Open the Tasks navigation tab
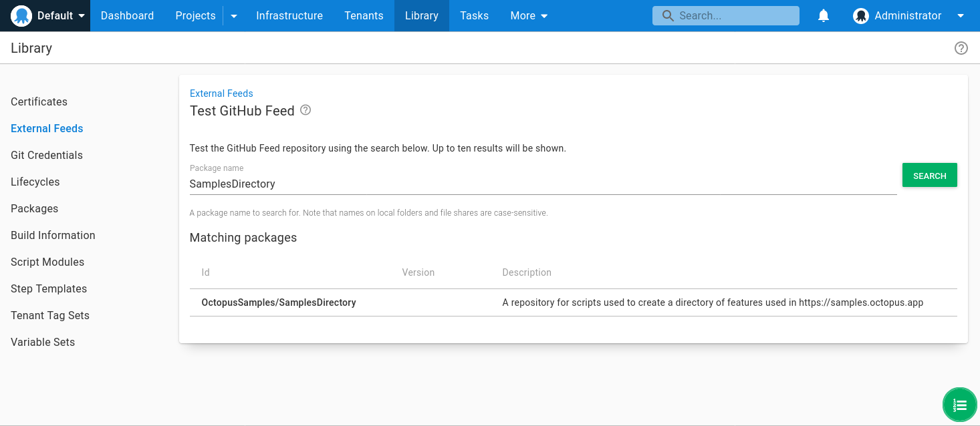Viewport: 980px width, 426px height. tap(474, 15)
